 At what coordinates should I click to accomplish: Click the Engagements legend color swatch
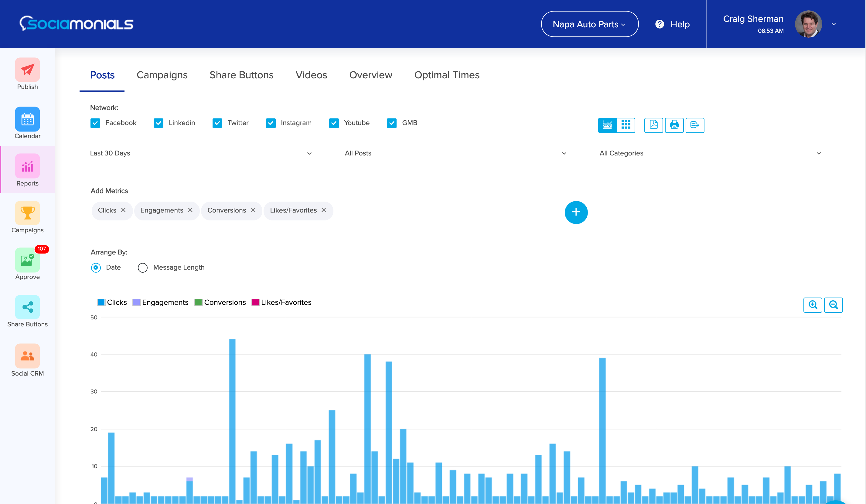coord(136,302)
